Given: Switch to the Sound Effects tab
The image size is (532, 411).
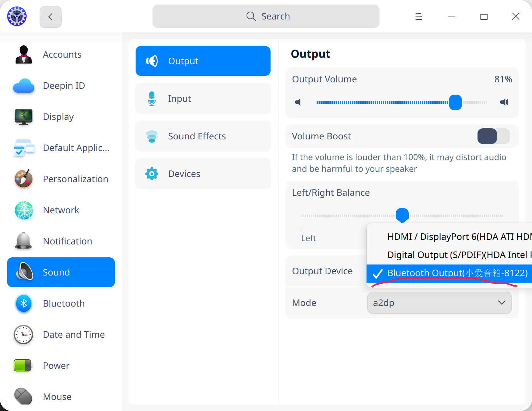Looking at the screenshot, I should point(203,136).
